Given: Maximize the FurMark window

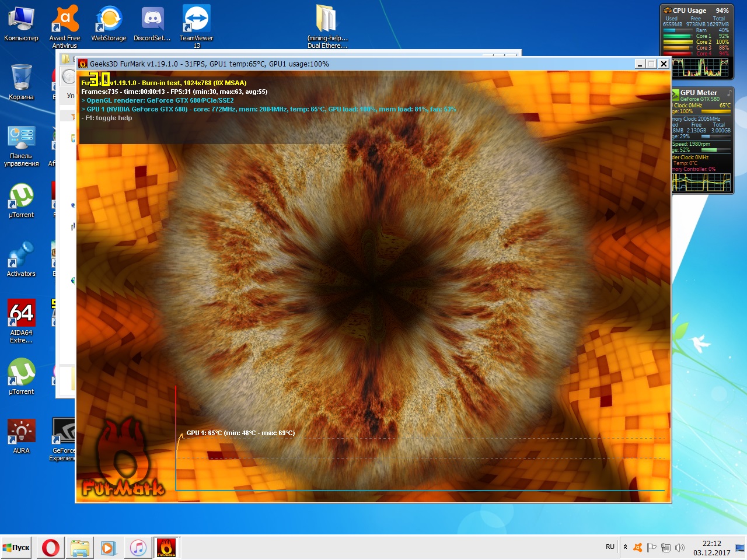Looking at the screenshot, I should point(651,64).
